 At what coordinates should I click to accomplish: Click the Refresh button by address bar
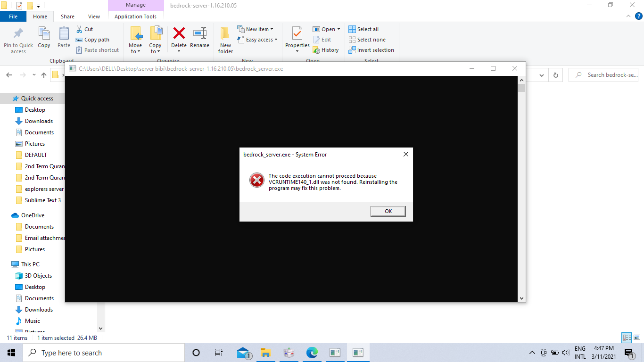coord(556,75)
